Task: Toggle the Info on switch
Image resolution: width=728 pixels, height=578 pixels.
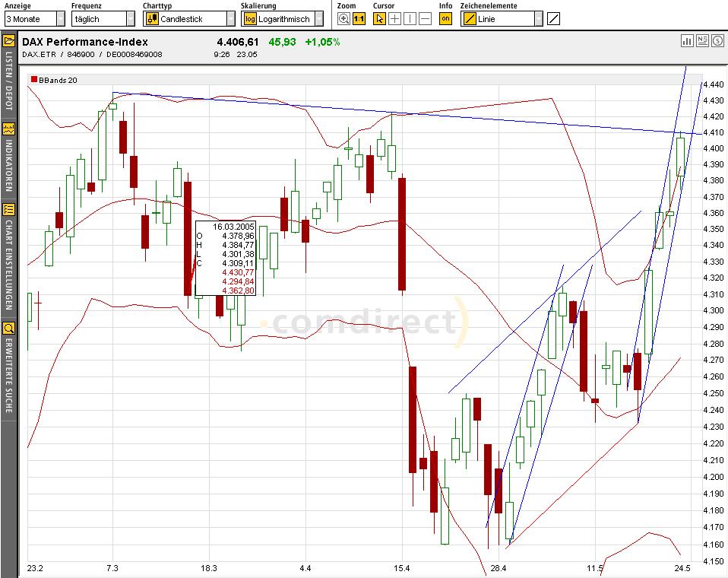Action: [x=446, y=19]
